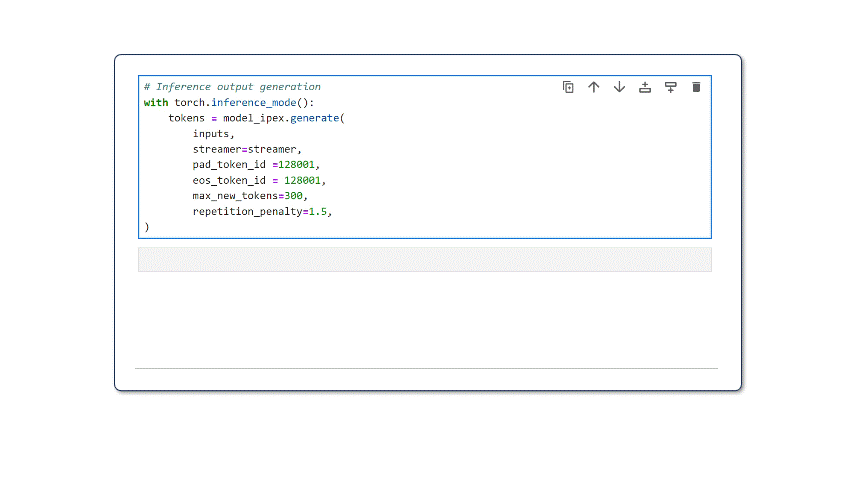Delete the inference code cell

click(x=696, y=87)
